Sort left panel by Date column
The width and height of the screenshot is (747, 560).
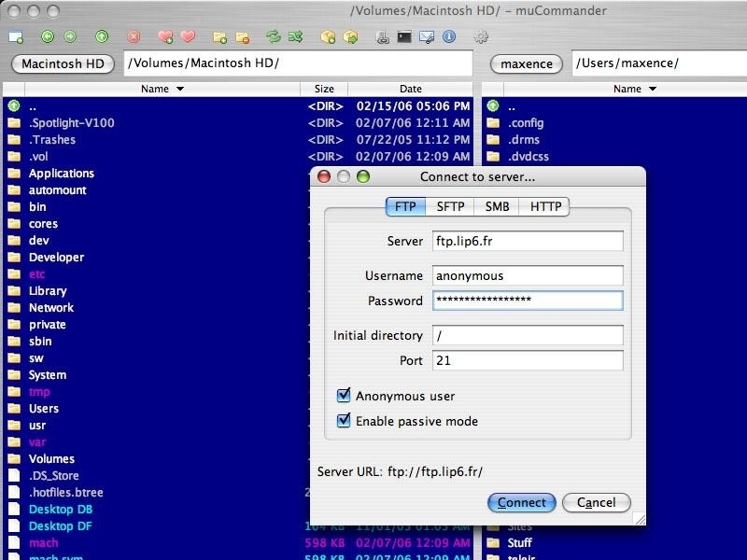click(x=411, y=89)
